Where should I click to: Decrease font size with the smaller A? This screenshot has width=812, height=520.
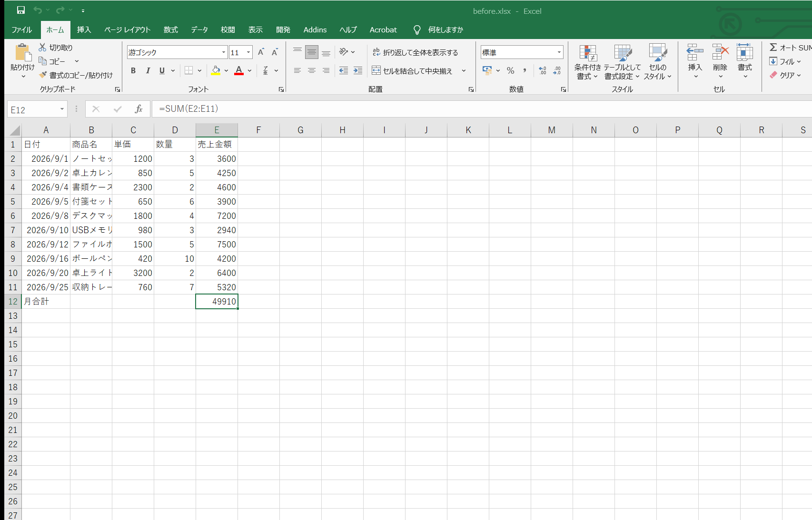click(x=275, y=52)
